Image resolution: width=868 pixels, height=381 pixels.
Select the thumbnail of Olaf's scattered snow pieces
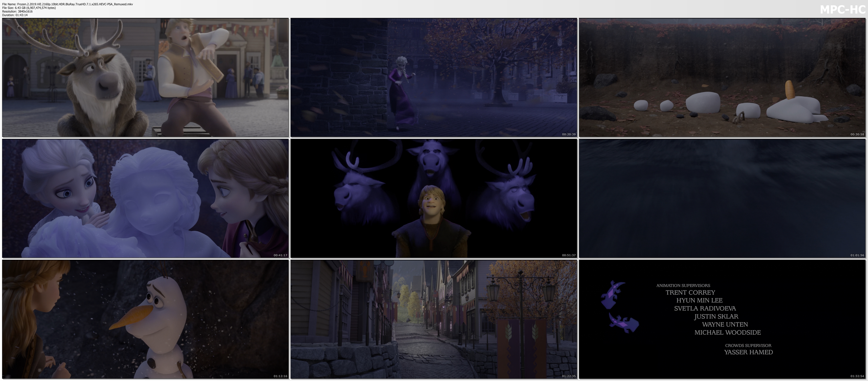[722, 78]
